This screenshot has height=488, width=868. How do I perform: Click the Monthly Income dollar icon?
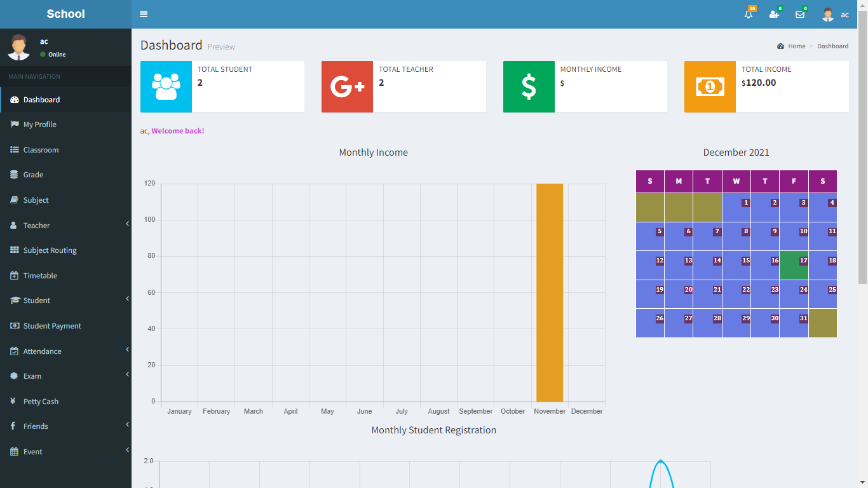[x=529, y=86]
